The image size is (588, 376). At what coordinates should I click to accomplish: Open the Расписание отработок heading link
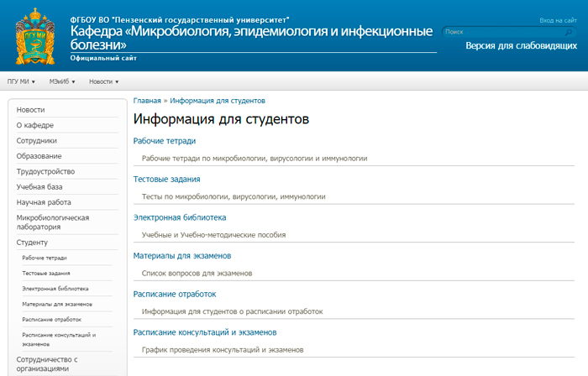tap(175, 294)
